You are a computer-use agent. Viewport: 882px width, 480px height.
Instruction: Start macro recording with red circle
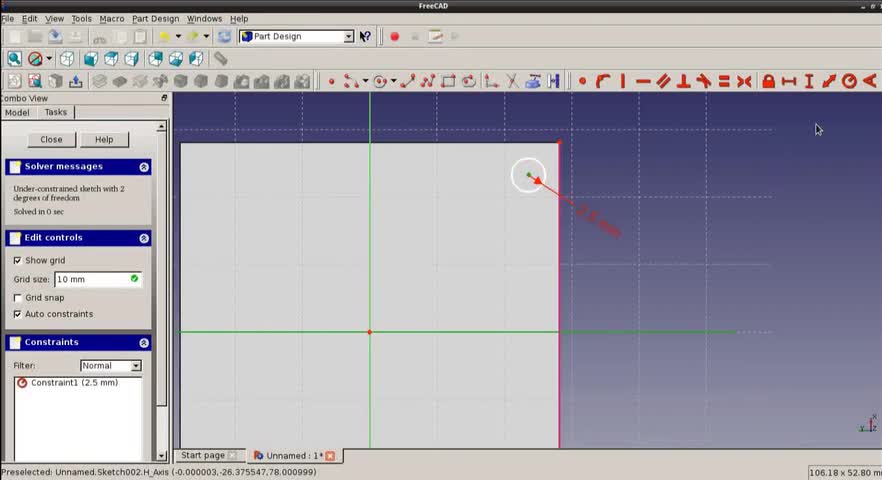pyautogui.click(x=394, y=37)
